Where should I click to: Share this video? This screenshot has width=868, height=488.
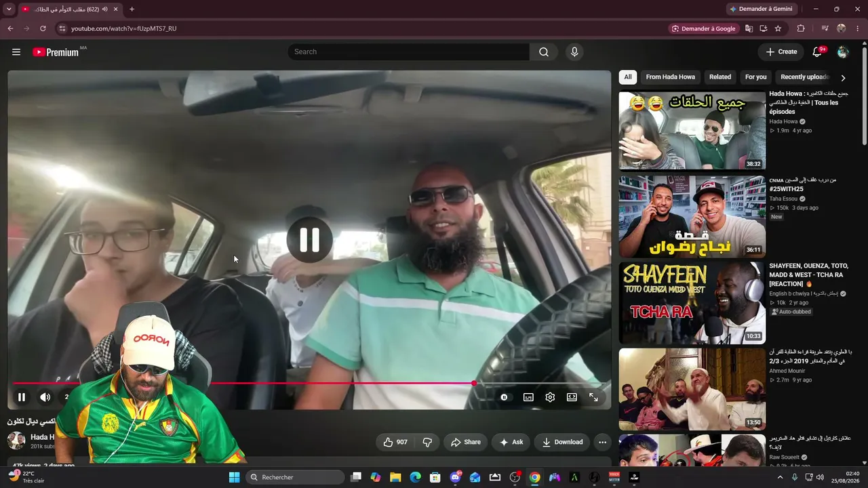tap(466, 443)
